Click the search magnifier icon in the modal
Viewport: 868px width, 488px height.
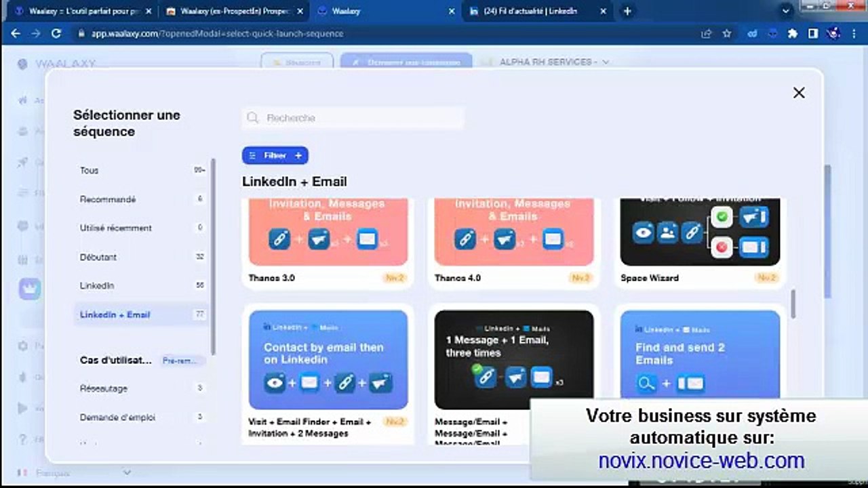click(253, 118)
